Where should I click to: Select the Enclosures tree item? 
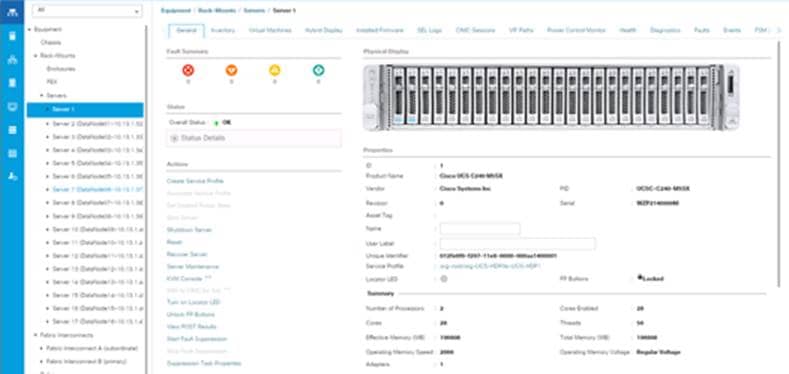point(61,69)
